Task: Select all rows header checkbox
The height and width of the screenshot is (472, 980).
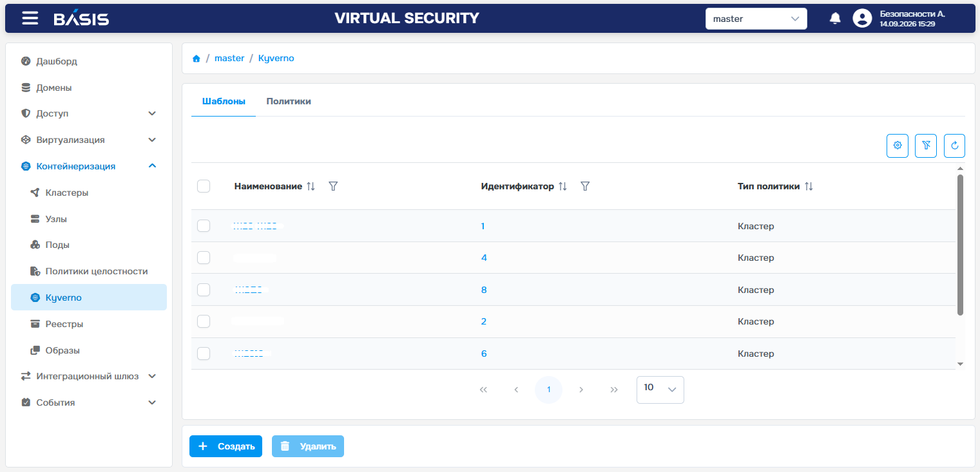Action: [x=204, y=186]
